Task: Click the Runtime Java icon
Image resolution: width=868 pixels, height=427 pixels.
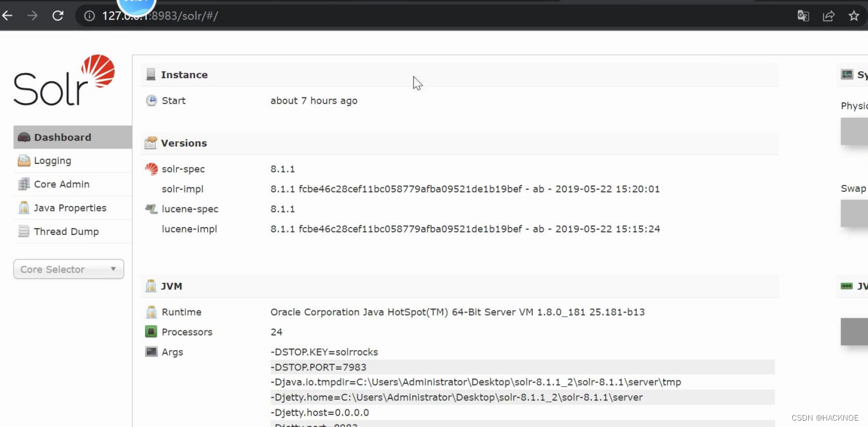Action: [x=151, y=312]
